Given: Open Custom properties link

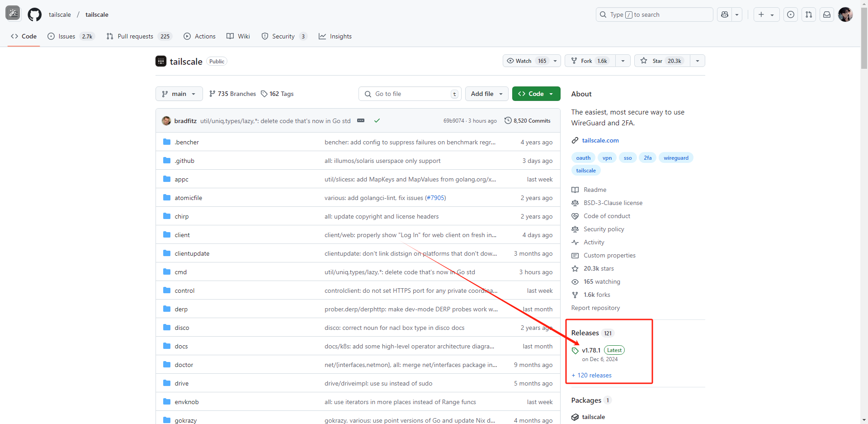Looking at the screenshot, I should pos(609,255).
